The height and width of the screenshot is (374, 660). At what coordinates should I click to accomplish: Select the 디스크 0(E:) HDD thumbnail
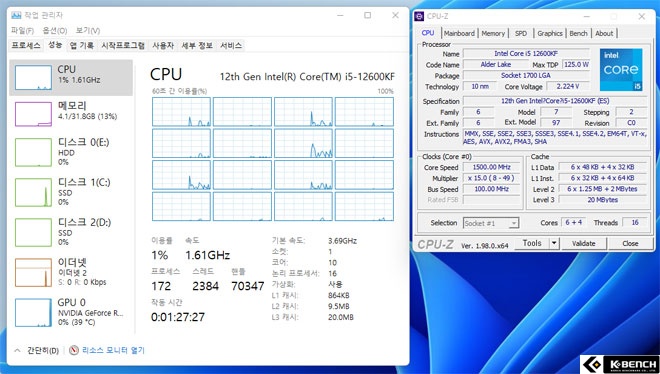click(33, 152)
